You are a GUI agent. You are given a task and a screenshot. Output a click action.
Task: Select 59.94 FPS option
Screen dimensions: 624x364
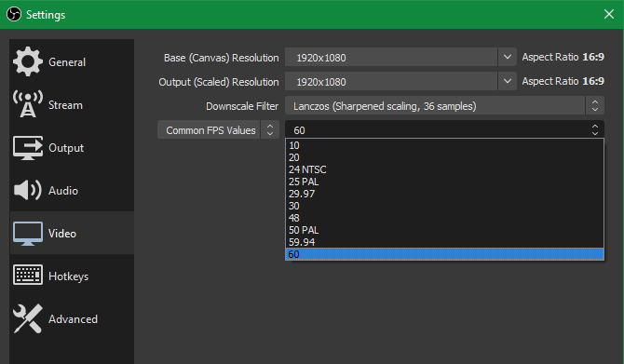(x=444, y=242)
